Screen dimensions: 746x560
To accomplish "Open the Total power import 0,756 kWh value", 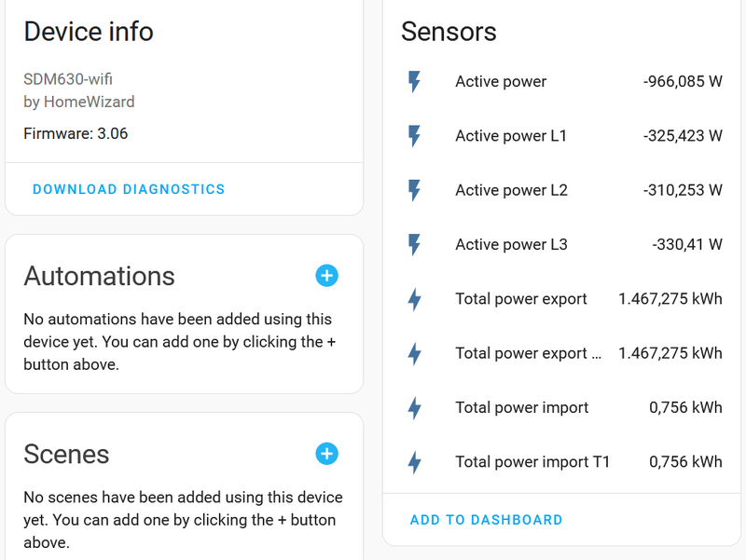I will (685, 407).
